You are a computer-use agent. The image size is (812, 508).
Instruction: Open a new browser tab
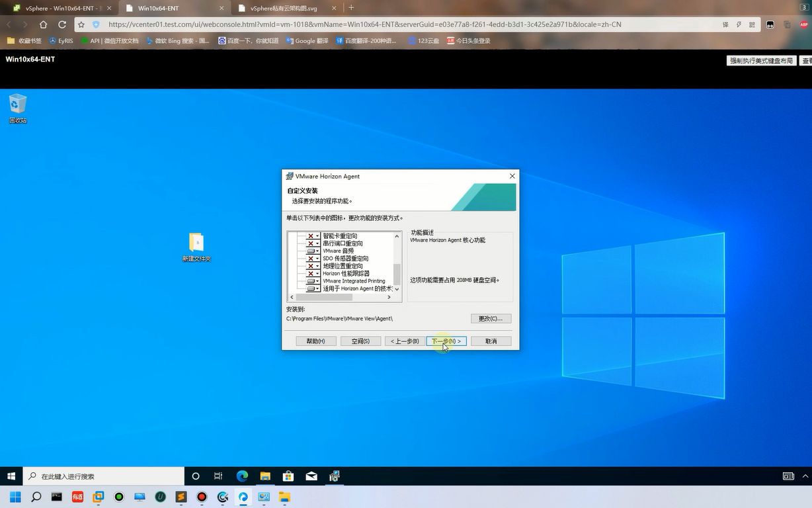click(351, 8)
